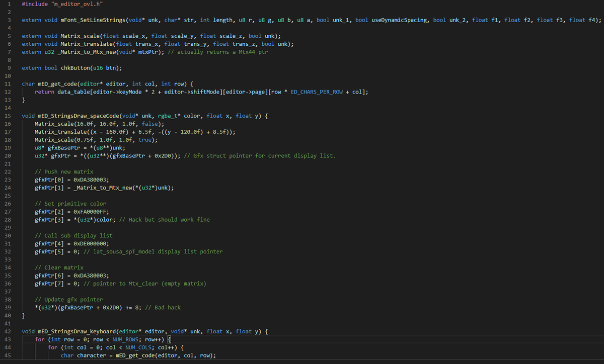Screen dimensions: 604x364
Task: Click the useDynamicSpacing parameter name
Action: [x=400, y=20]
